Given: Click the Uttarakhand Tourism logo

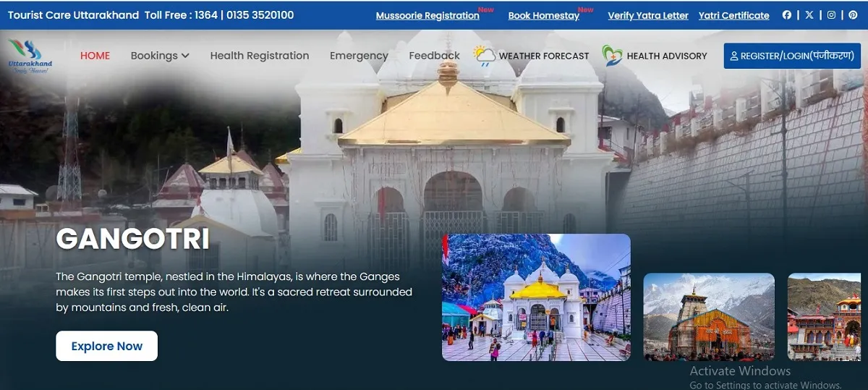Looking at the screenshot, I should point(30,56).
